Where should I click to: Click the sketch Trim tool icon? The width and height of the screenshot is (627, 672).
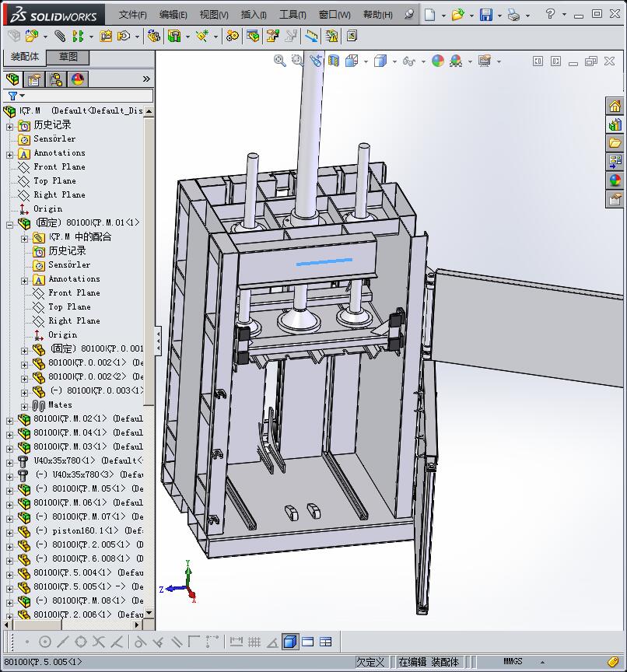99,642
